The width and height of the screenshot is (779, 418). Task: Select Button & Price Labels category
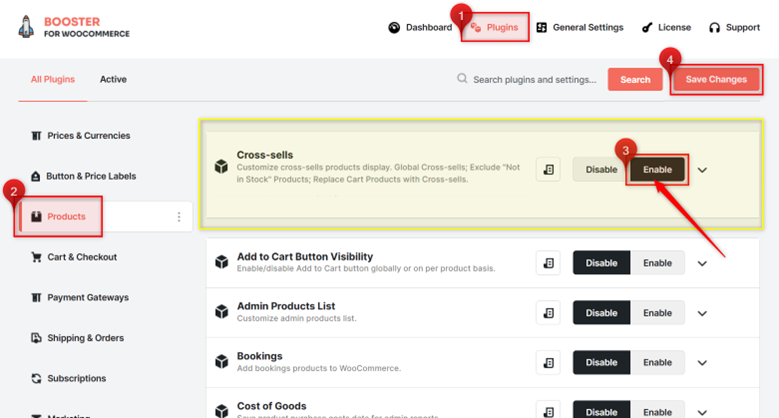83,176
